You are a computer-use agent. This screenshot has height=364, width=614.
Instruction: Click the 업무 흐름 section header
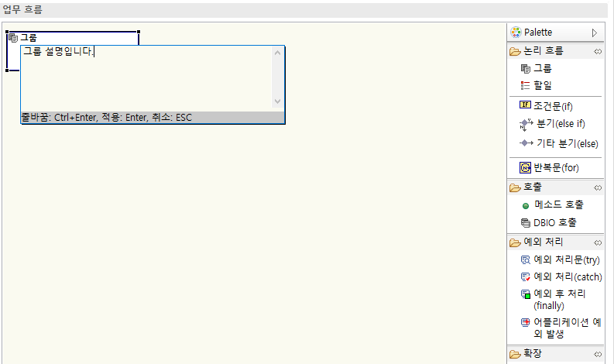(x=23, y=10)
